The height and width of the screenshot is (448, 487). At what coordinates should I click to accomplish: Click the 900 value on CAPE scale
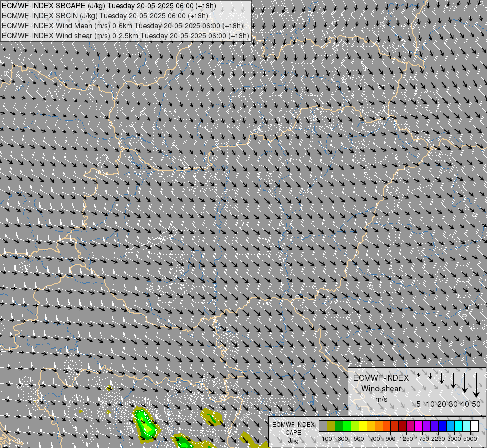[x=390, y=439]
